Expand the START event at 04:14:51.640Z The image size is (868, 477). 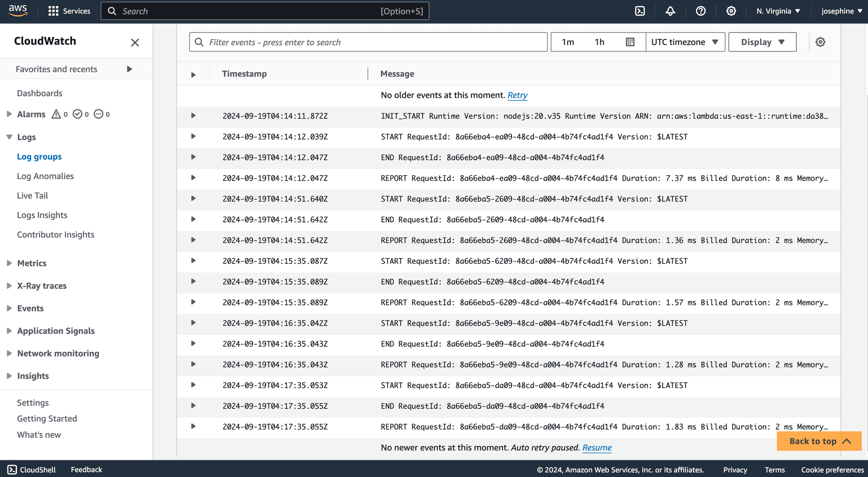click(x=194, y=199)
